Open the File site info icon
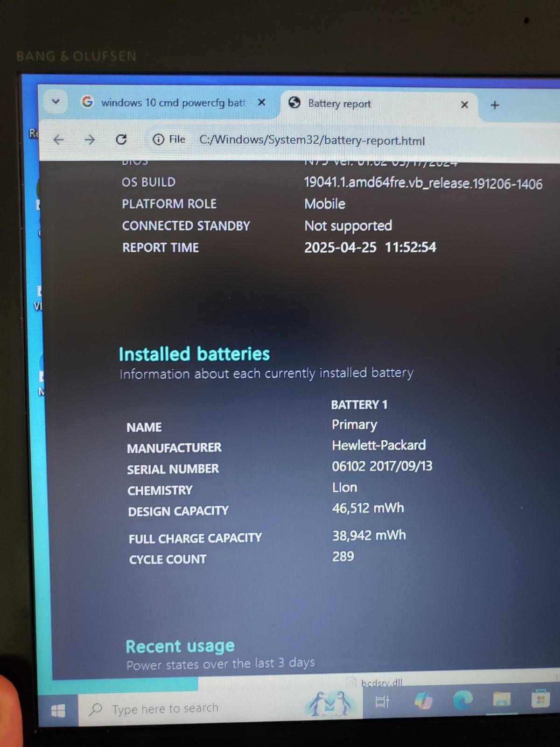The image size is (560, 747). click(159, 139)
